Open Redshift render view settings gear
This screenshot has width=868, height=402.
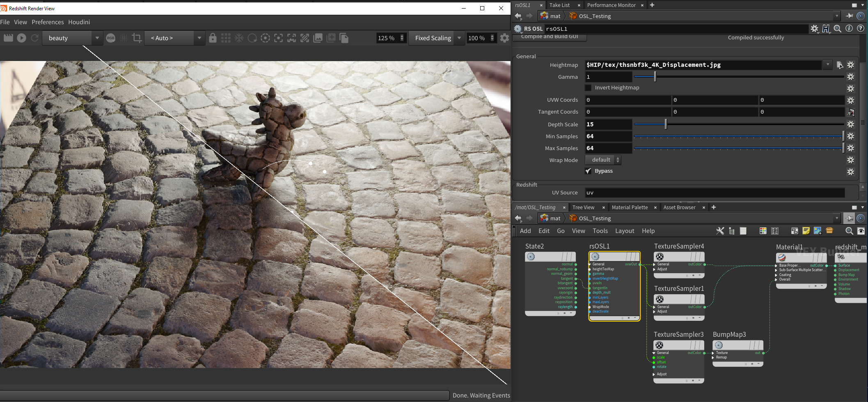(x=504, y=38)
